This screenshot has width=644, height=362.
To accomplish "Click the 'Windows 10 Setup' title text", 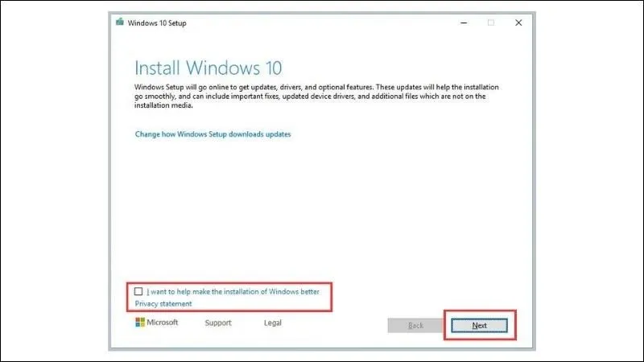I will [x=157, y=22].
